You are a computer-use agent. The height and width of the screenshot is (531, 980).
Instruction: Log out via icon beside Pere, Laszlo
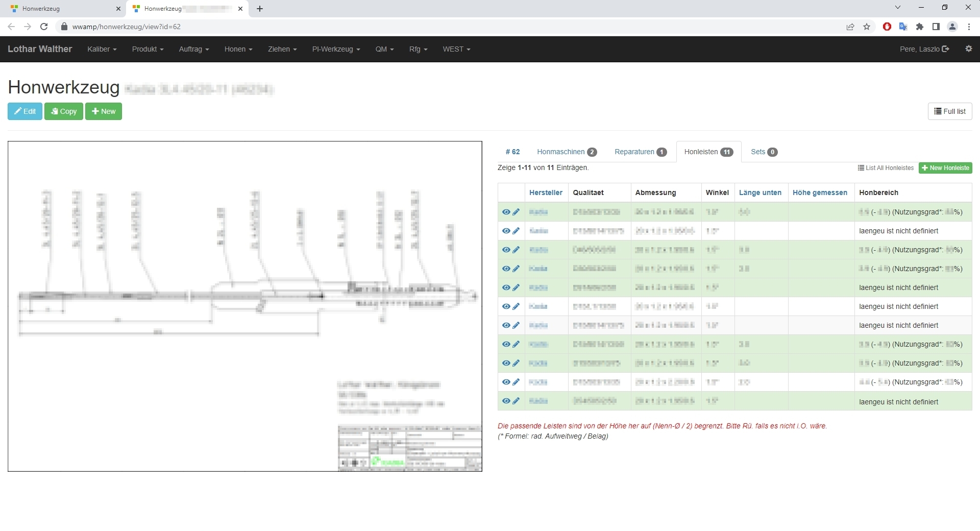945,49
